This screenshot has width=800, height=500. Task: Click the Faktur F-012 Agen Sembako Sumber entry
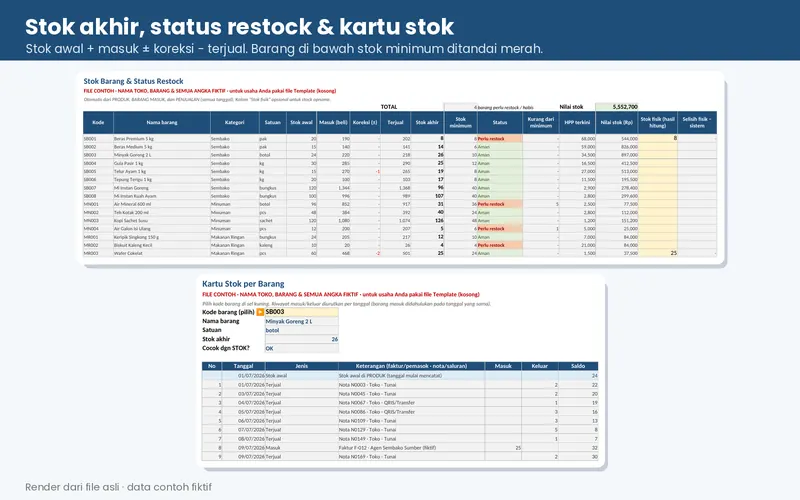(387, 448)
